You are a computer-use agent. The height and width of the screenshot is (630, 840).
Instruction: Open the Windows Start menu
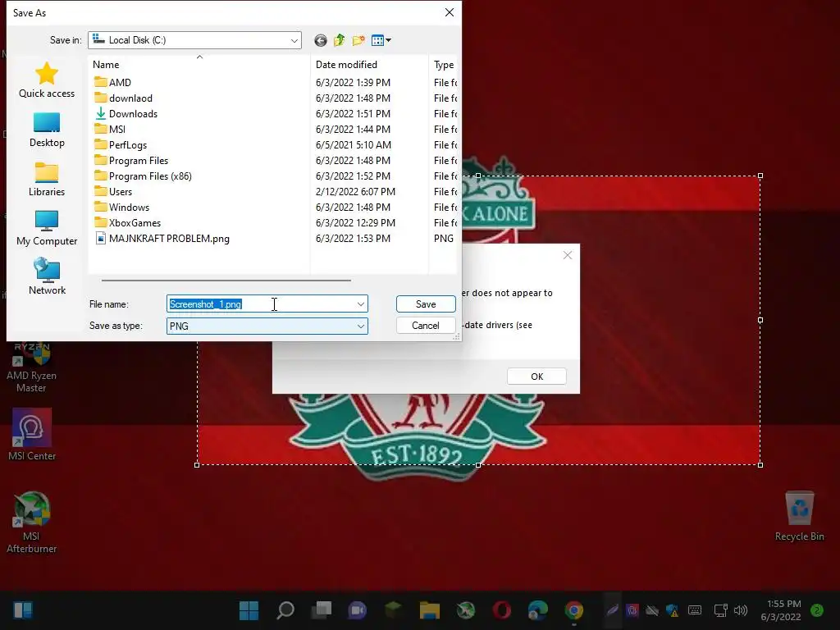[249, 610]
